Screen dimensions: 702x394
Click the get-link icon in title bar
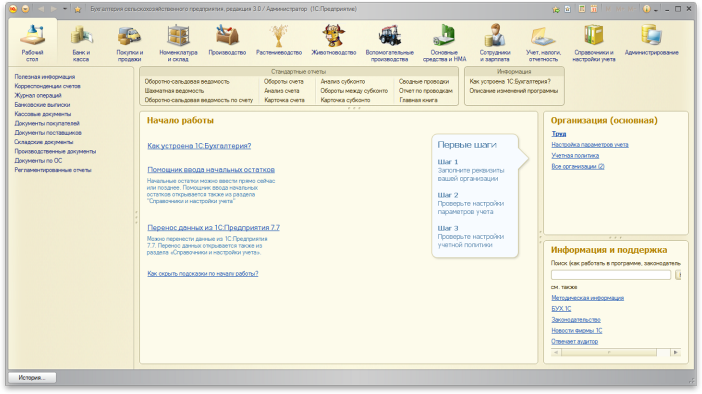coord(567,9)
